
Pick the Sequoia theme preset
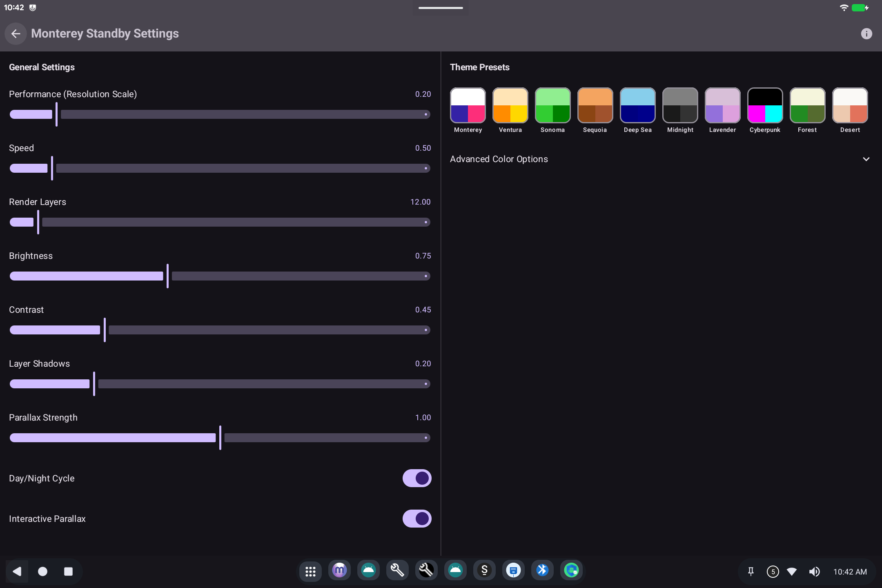(x=595, y=105)
